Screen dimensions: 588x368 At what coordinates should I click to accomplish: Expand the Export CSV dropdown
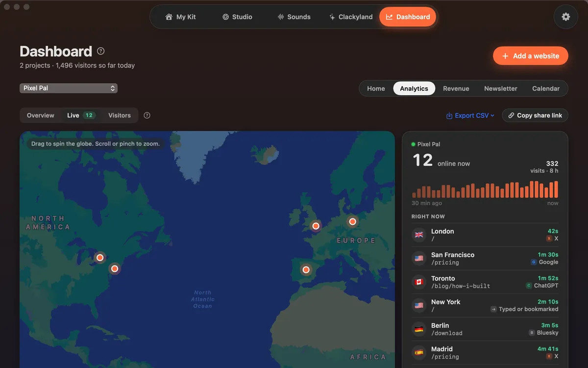(470, 116)
